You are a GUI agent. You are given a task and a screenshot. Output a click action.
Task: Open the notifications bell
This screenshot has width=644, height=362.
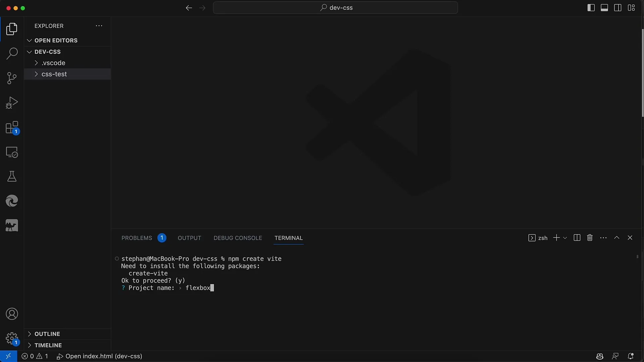[631, 356]
